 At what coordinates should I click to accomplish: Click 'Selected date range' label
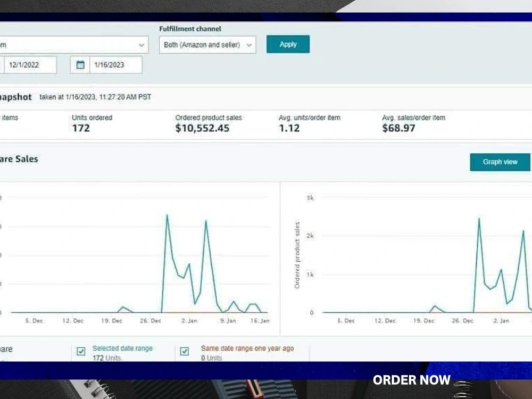tap(122, 348)
